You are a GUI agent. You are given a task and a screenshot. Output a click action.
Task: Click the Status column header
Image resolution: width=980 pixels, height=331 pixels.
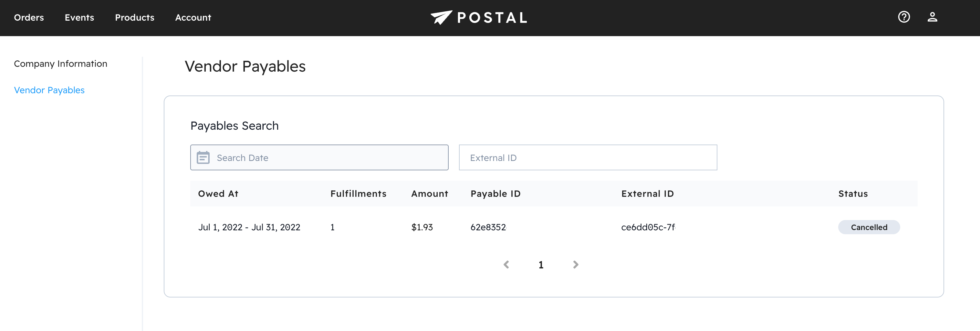pyautogui.click(x=852, y=194)
